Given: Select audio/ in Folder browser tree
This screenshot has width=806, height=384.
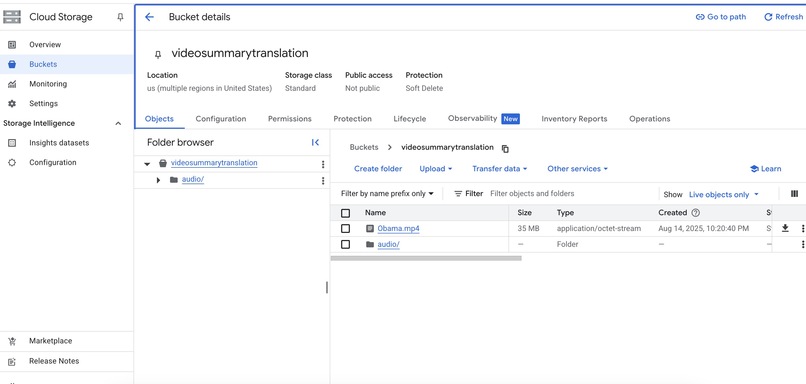Looking at the screenshot, I should 193,179.
